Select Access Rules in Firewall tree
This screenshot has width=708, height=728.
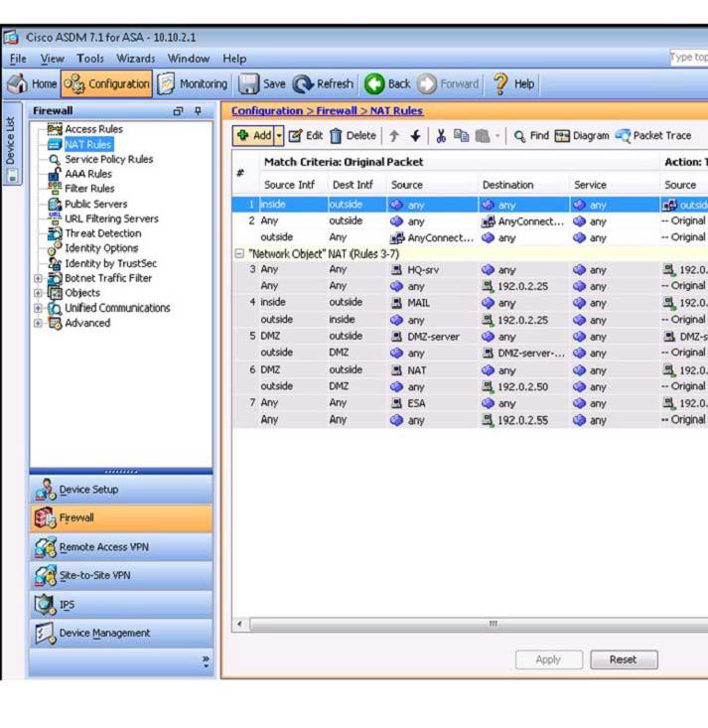click(93, 129)
